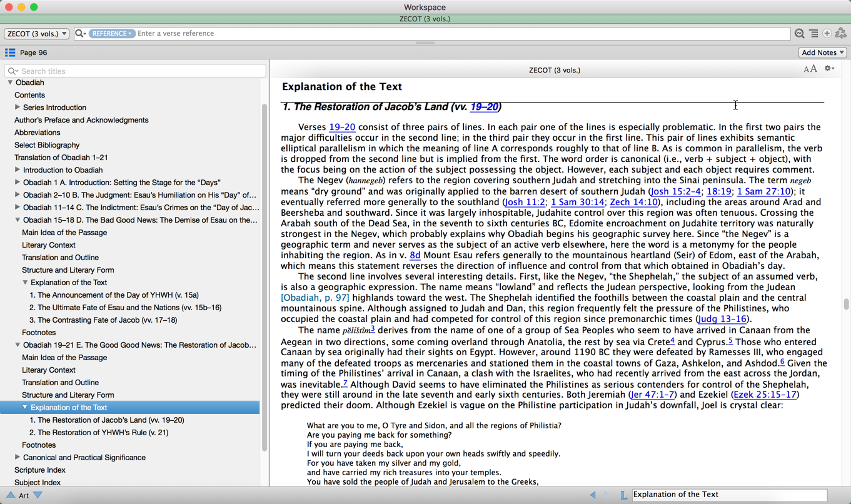Click the fuzzy search magnifier icon

tap(799, 34)
